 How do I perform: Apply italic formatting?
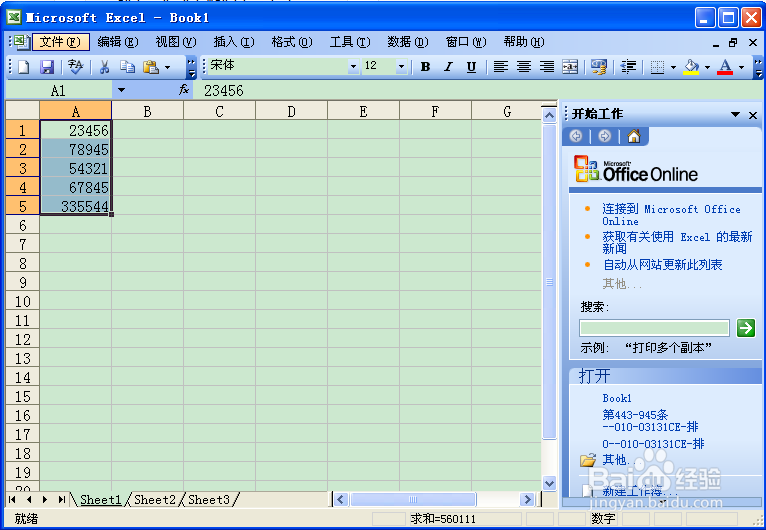click(x=448, y=67)
